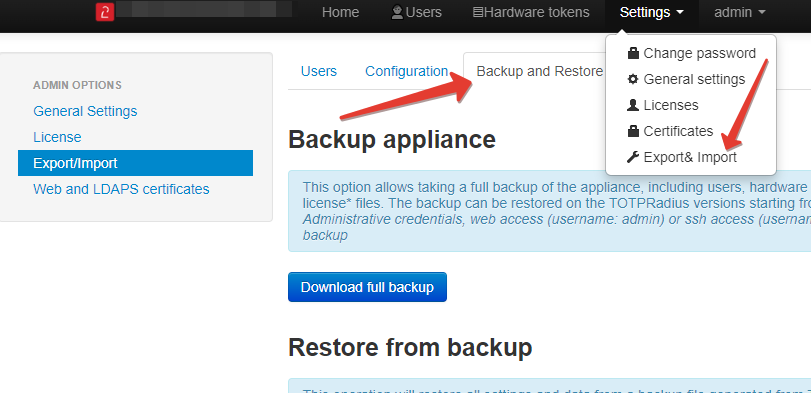Expand the admin dropdown in navbar

pos(740,12)
